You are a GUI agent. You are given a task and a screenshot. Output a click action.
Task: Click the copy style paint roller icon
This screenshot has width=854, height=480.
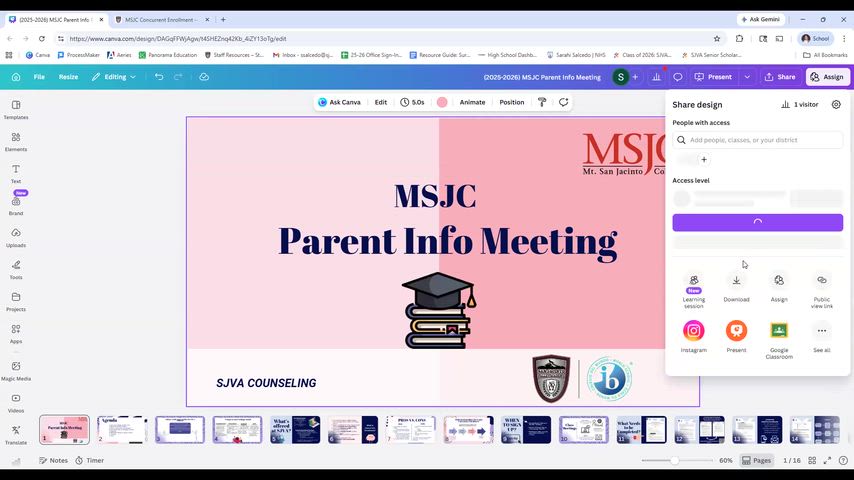pos(542,102)
